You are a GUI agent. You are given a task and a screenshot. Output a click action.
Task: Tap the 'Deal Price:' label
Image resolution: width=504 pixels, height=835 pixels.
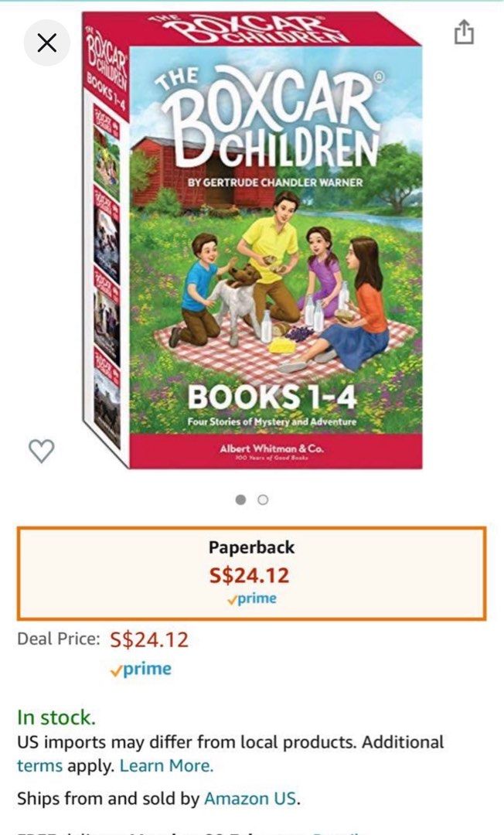(59, 639)
